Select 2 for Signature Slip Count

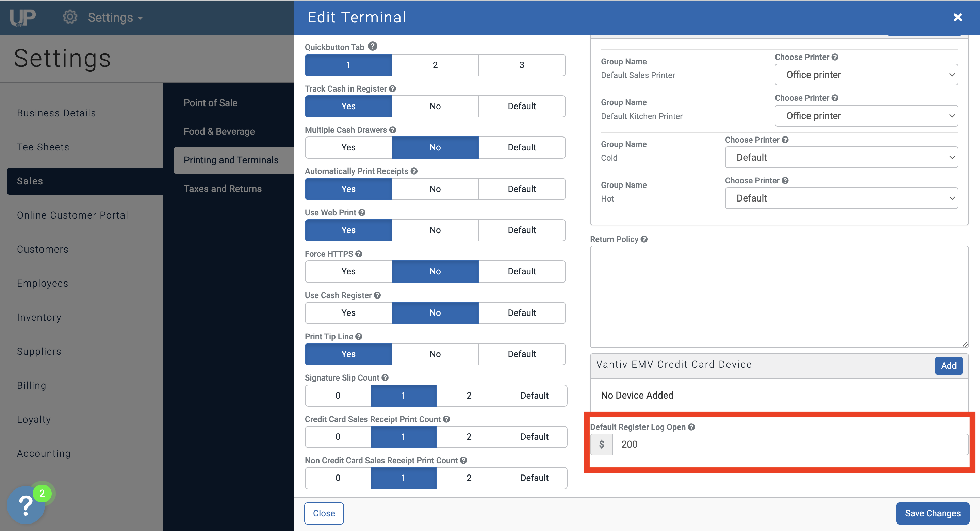[469, 396]
